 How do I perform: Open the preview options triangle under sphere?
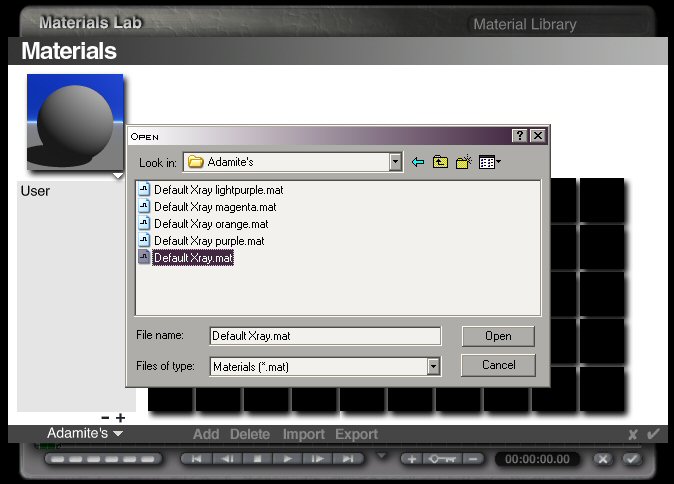coord(117,175)
